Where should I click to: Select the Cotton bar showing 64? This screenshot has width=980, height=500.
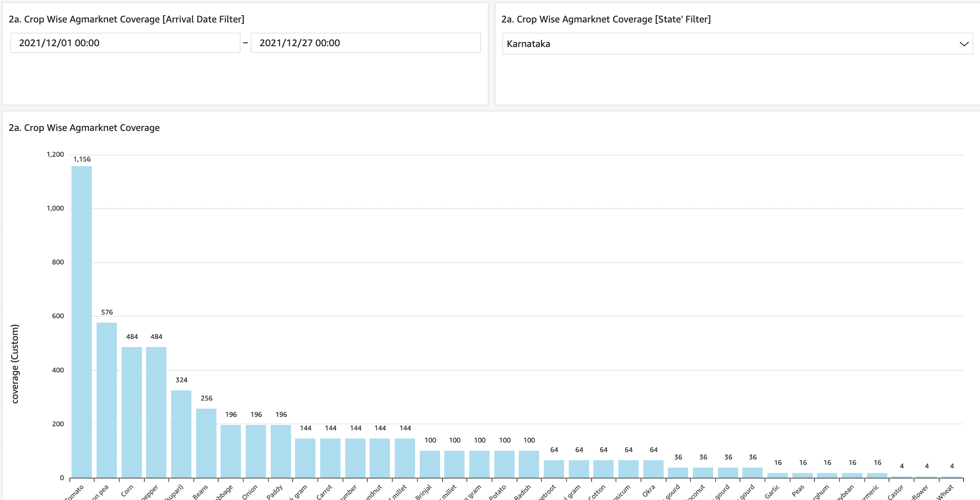604,469
